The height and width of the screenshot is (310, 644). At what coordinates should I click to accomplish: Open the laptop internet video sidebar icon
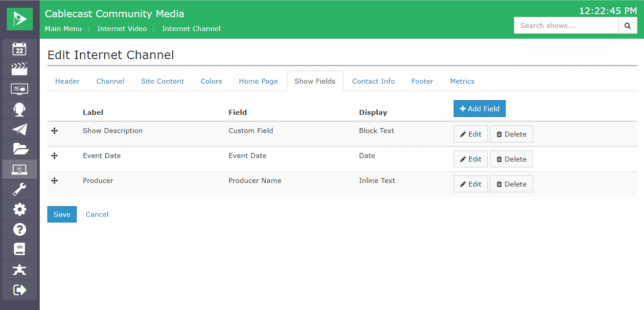point(20,169)
